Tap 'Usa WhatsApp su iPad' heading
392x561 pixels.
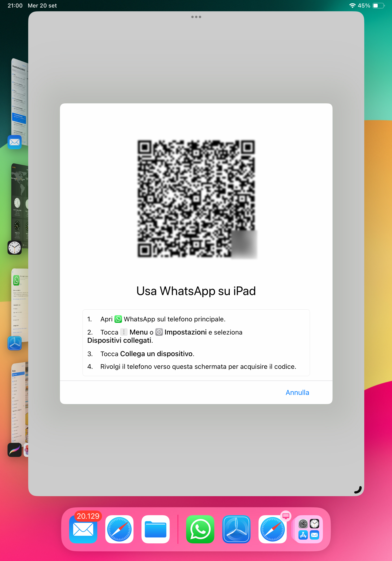(196, 291)
